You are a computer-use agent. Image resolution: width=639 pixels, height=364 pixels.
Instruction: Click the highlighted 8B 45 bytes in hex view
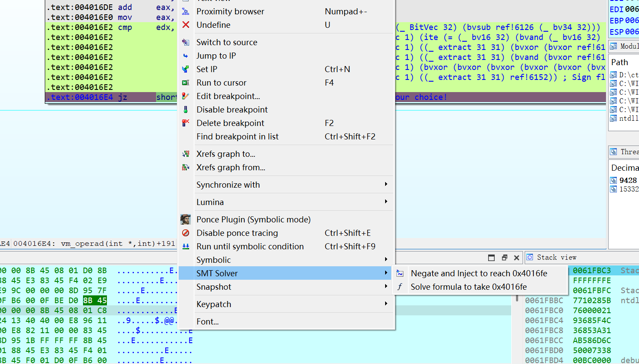tap(95, 300)
